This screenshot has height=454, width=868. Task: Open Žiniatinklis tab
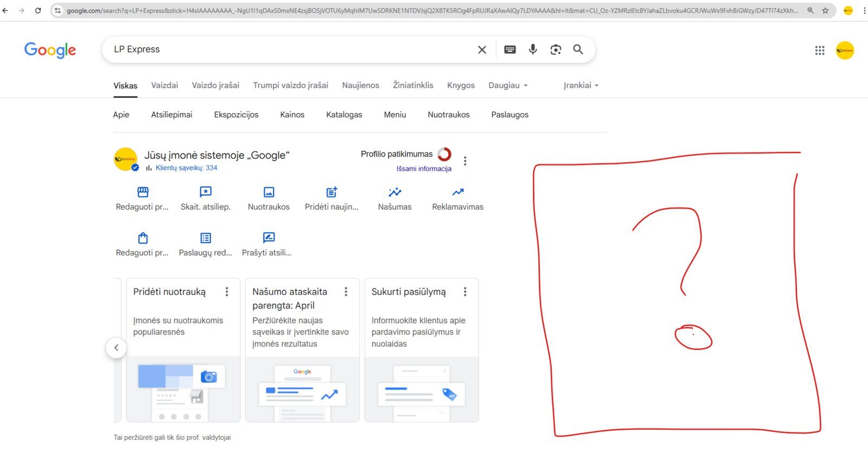coord(413,85)
